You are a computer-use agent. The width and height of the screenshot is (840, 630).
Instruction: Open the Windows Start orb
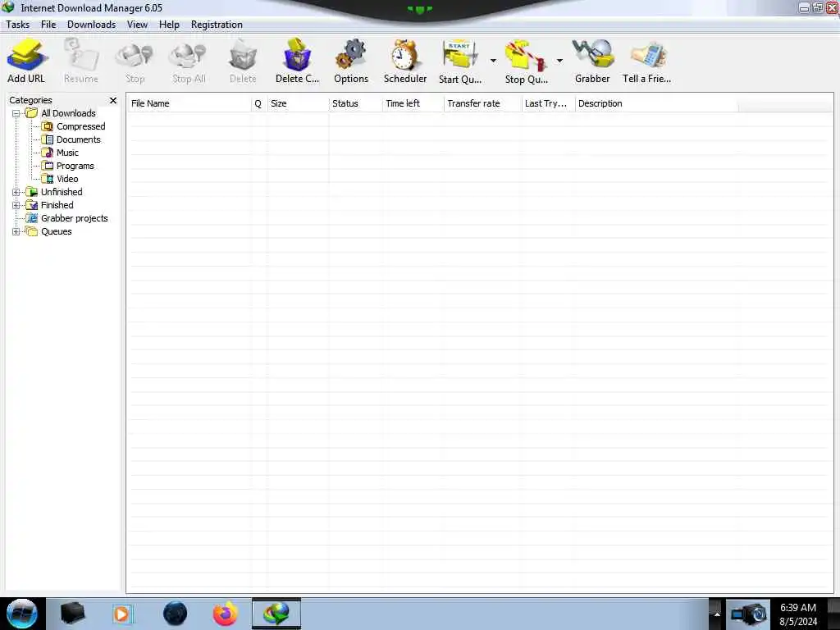(22, 614)
